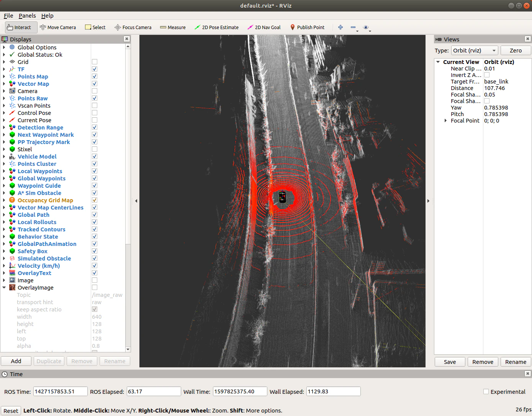Screen dimensions: 532x416
Task: Select the Move Camera tool
Action: [58, 27]
